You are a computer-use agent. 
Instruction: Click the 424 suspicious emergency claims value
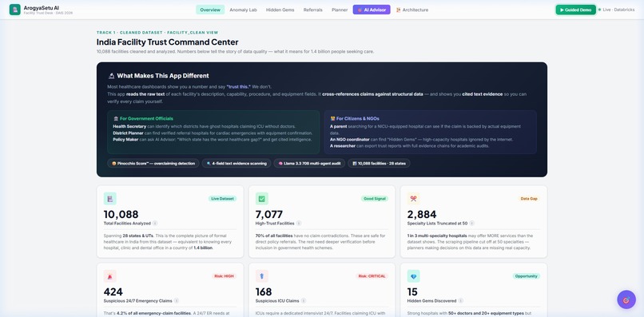(x=113, y=292)
